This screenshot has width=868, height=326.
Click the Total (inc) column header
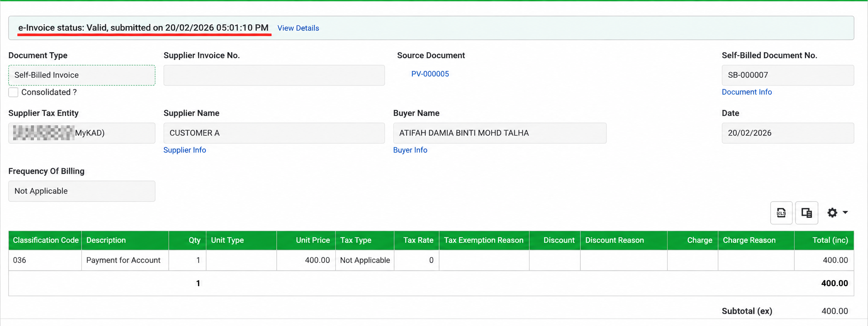pos(824,240)
